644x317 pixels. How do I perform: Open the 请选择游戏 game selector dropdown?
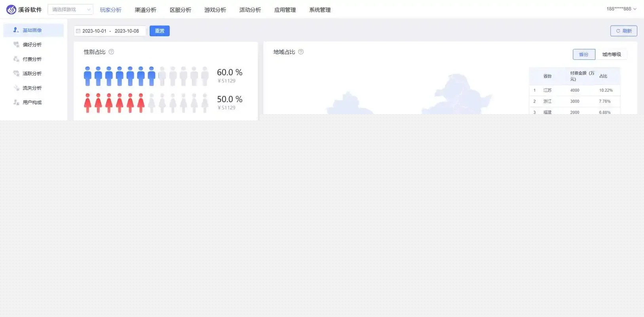click(x=70, y=10)
